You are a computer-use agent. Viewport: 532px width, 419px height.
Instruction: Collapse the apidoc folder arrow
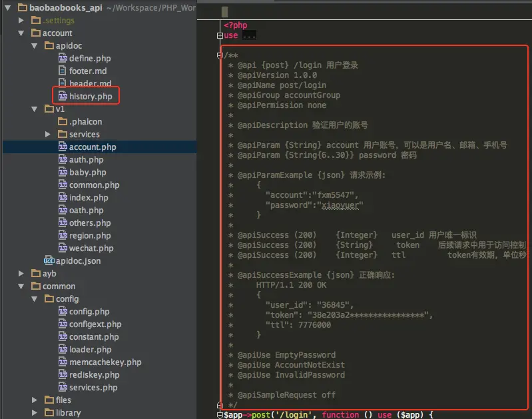(x=35, y=46)
